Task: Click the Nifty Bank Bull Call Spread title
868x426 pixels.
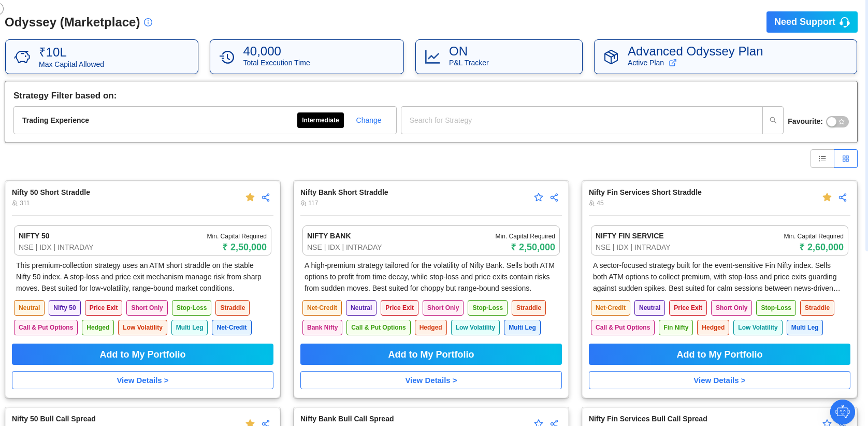Action: tap(347, 419)
